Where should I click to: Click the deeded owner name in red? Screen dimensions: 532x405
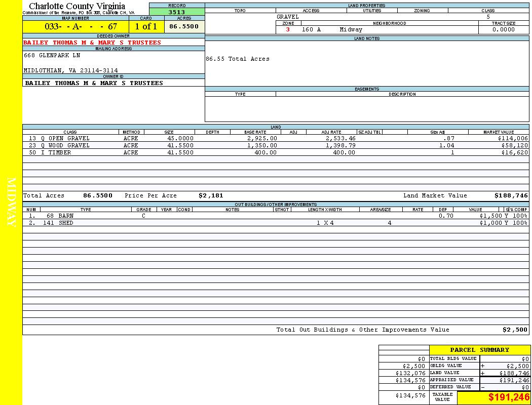(92, 43)
